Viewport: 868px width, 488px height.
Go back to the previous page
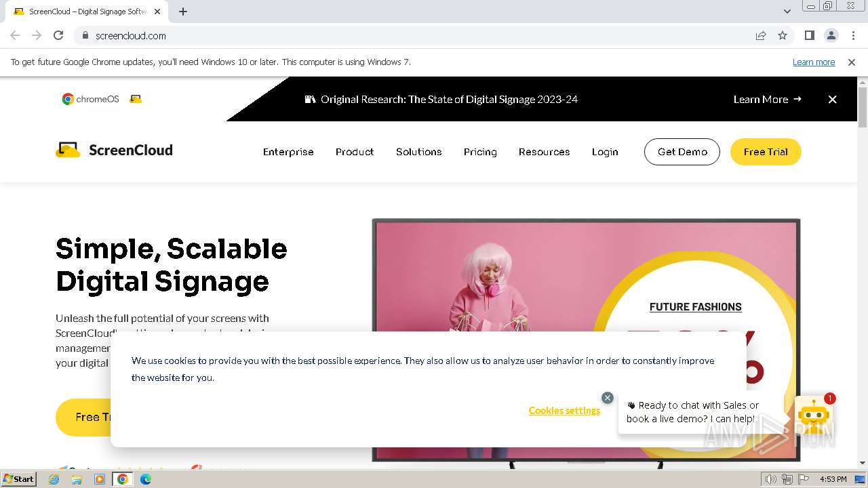click(15, 35)
